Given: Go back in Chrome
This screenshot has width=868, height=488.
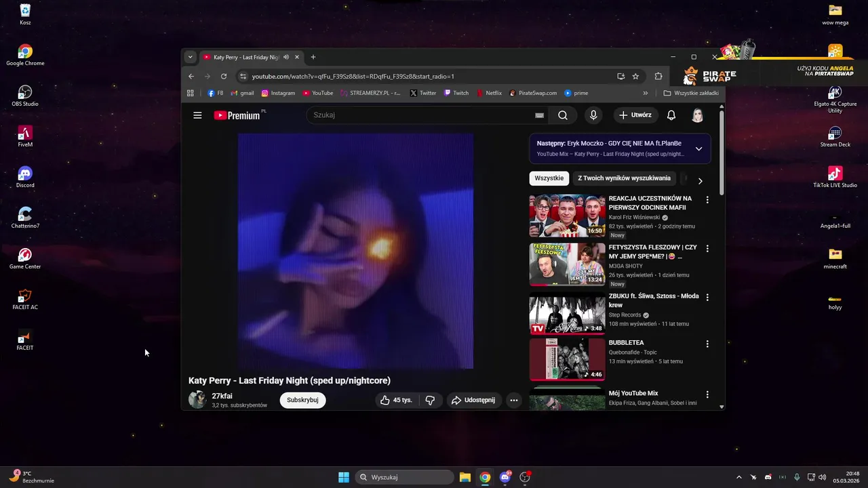Looking at the screenshot, I should [191, 77].
